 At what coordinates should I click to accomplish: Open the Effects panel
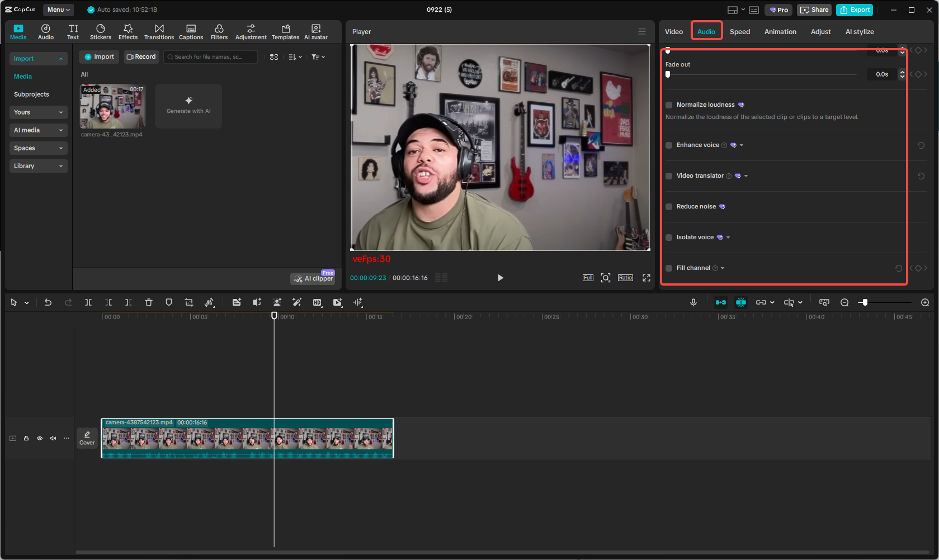click(128, 31)
